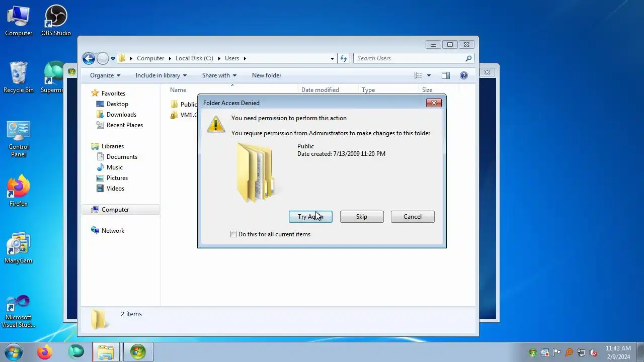Open Downloads in the Favorites list

[121, 115]
